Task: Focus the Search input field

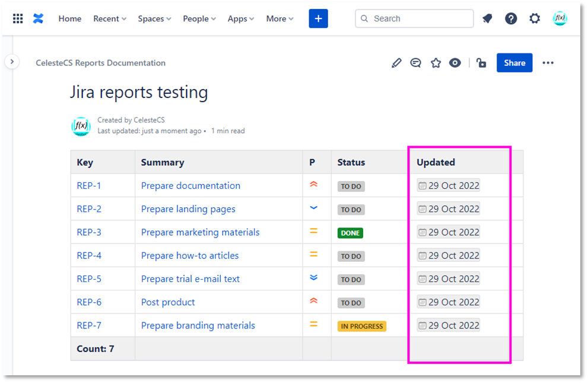Action: (x=414, y=18)
